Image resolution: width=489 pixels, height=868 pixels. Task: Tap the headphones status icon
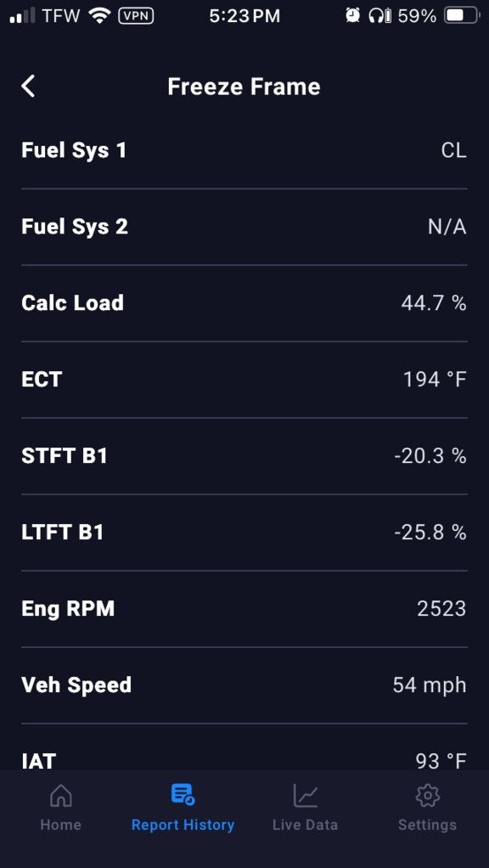click(377, 15)
